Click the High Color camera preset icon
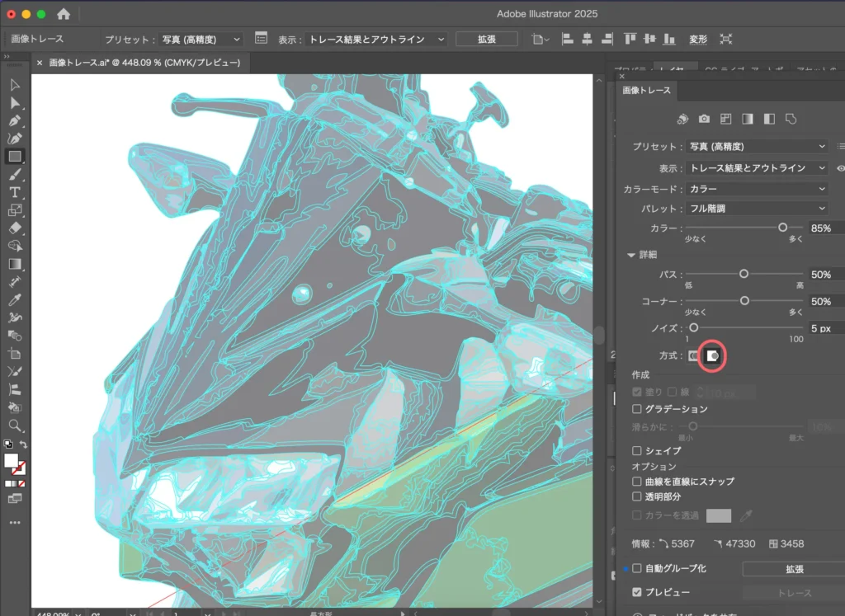This screenshot has width=845, height=616. (x=704, y=119)
